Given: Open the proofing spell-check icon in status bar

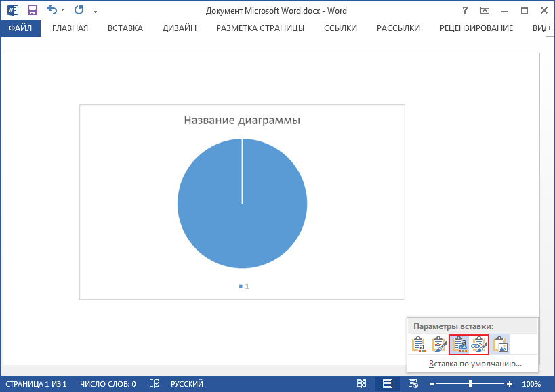Looking at the screenshot, I should coord(154,384).
